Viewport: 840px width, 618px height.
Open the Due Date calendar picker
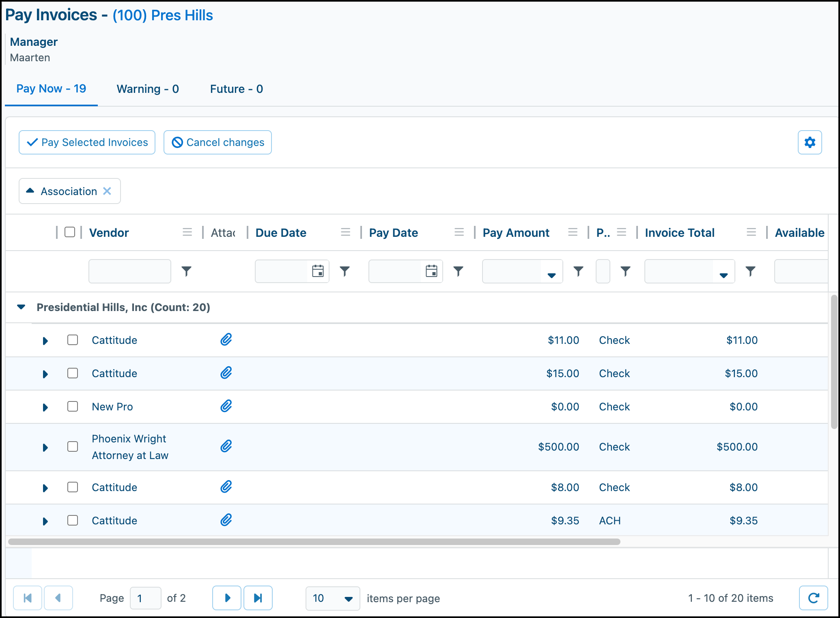click(x=318, y=271)
